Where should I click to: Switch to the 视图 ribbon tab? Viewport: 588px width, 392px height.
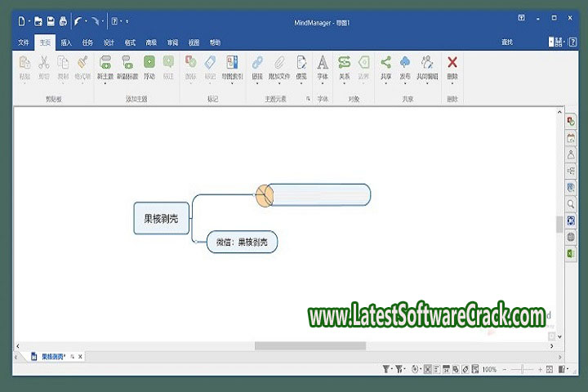pyautogui.click(x=194, y=42)
